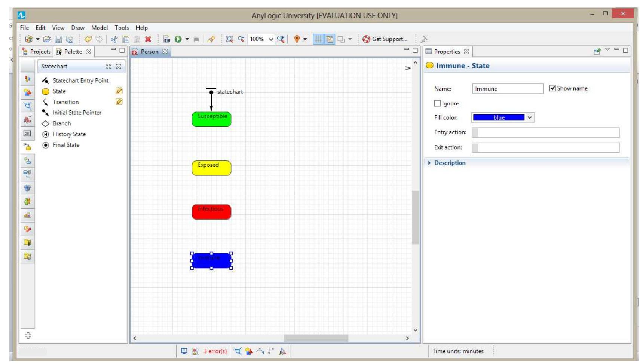Image resolution: width=643 pixels, height=364 pixels.
Task: Open the run model dropdown arrow
Action: tap(187, 39)
